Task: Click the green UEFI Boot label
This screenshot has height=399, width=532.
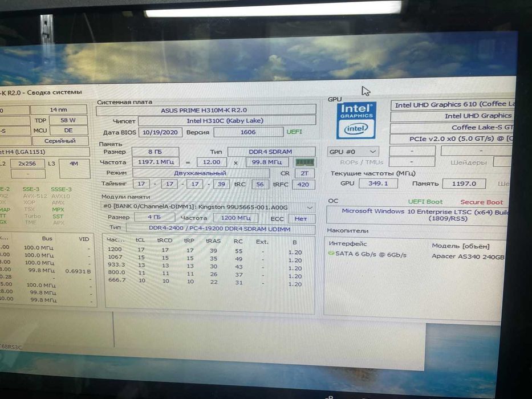Action: point(425,202)
